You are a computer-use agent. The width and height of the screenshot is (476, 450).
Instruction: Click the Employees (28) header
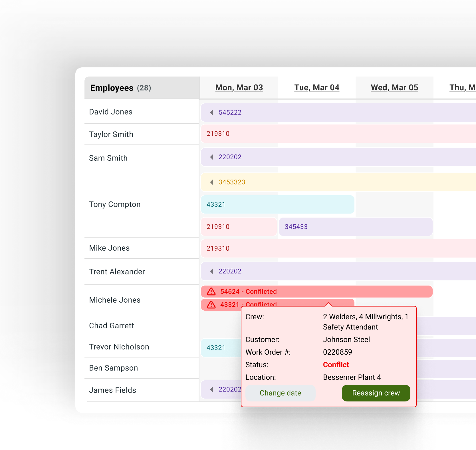point(120,88)
